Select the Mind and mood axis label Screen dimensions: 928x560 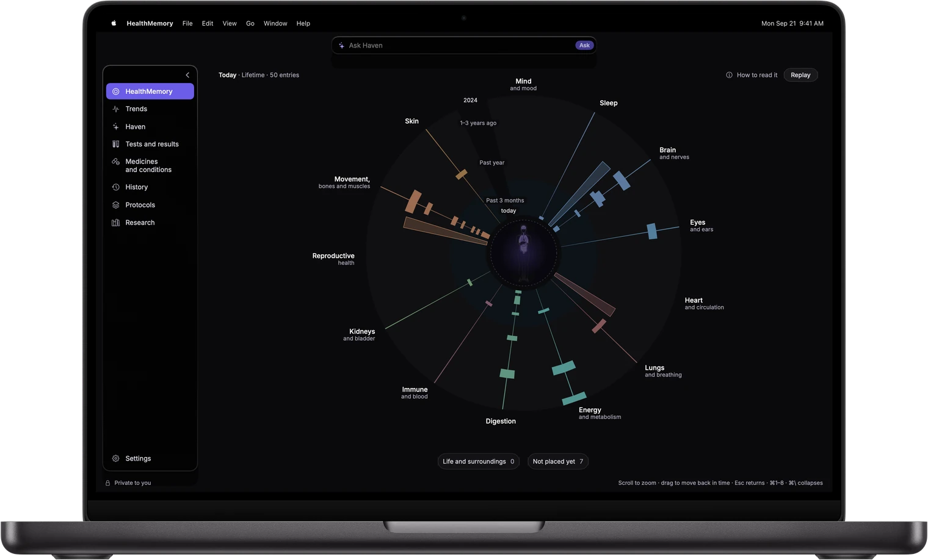(523, 85)
